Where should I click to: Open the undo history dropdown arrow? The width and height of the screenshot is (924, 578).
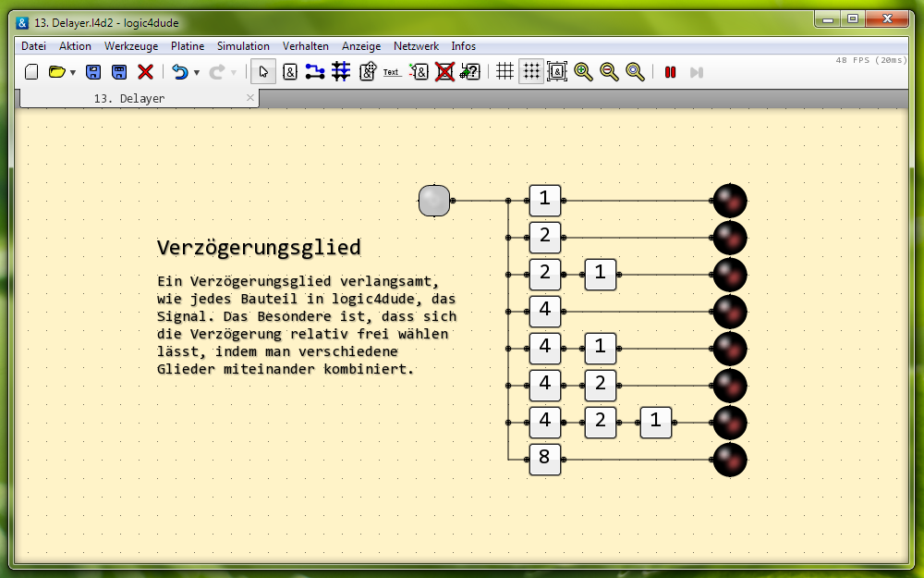pyautogui.click(x=196, y=72)
